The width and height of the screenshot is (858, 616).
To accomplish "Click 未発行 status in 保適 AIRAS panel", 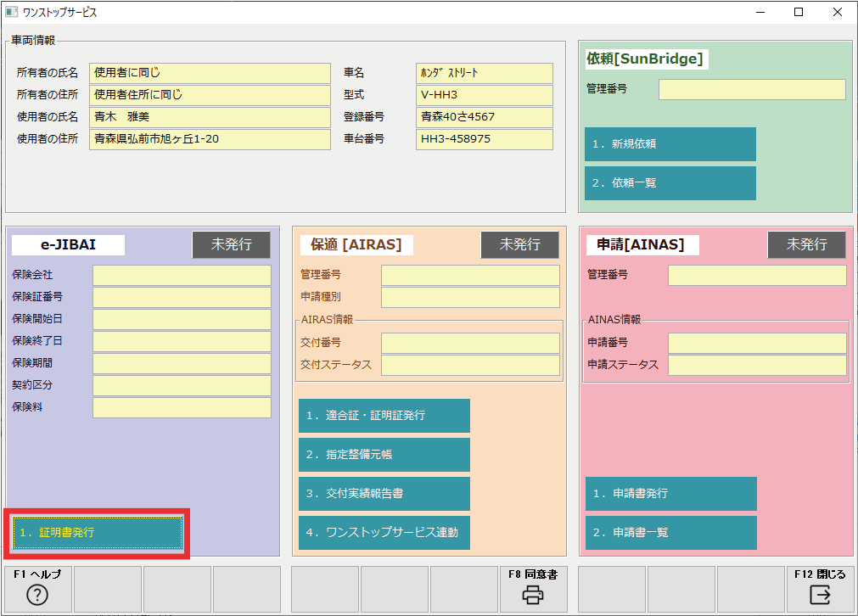I will (520, 244).
